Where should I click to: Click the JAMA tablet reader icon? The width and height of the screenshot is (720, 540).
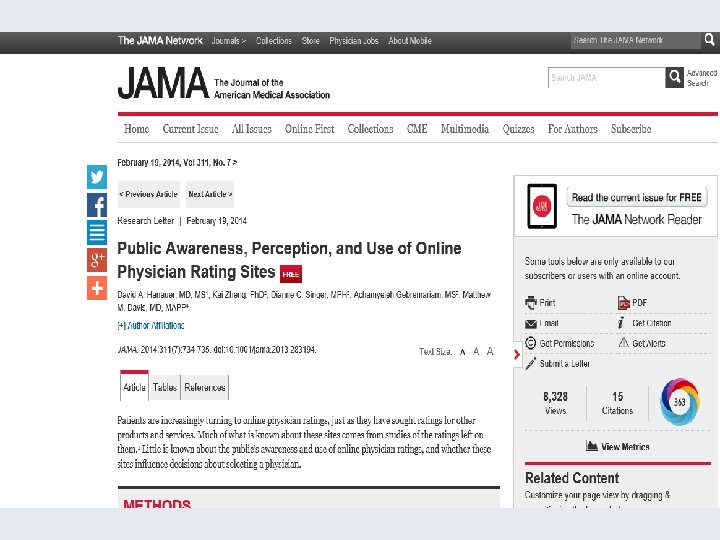coord(542,206)
